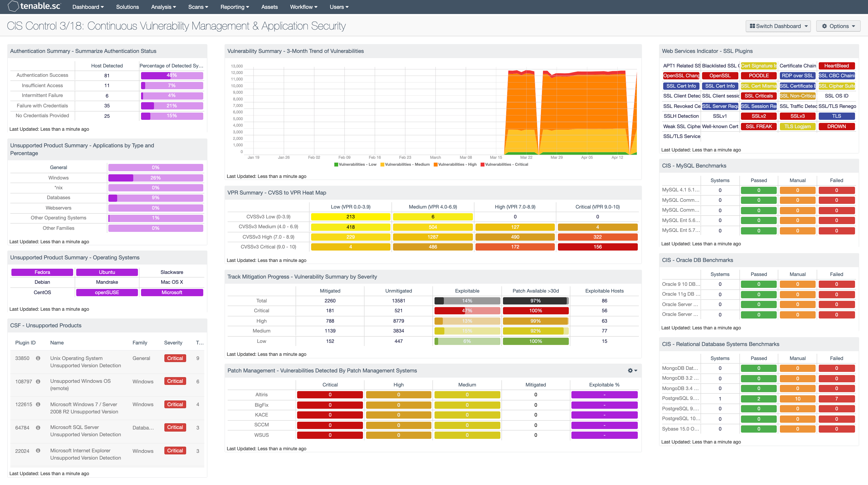Image resolution: width=868 pixels, height=485 pixels.
Task: Open the Switch Dashboard dropdown
Action: (778, 26)
